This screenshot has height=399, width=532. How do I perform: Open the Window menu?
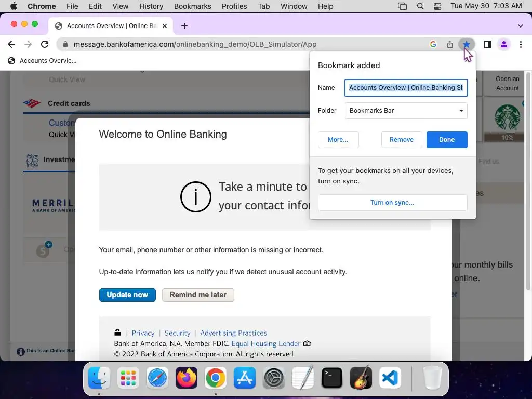click(x=294, y=6)
